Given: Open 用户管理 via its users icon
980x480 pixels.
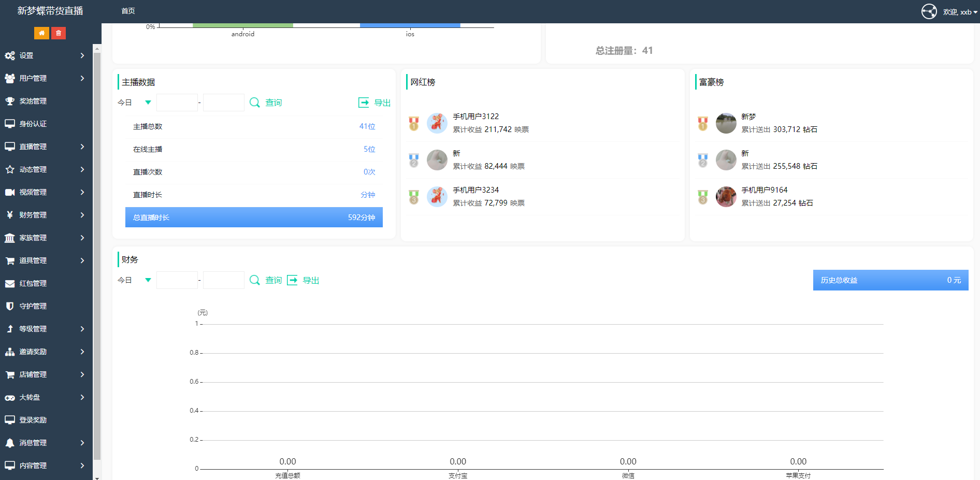Looking at the screenshot, I should tap(10, 78).
